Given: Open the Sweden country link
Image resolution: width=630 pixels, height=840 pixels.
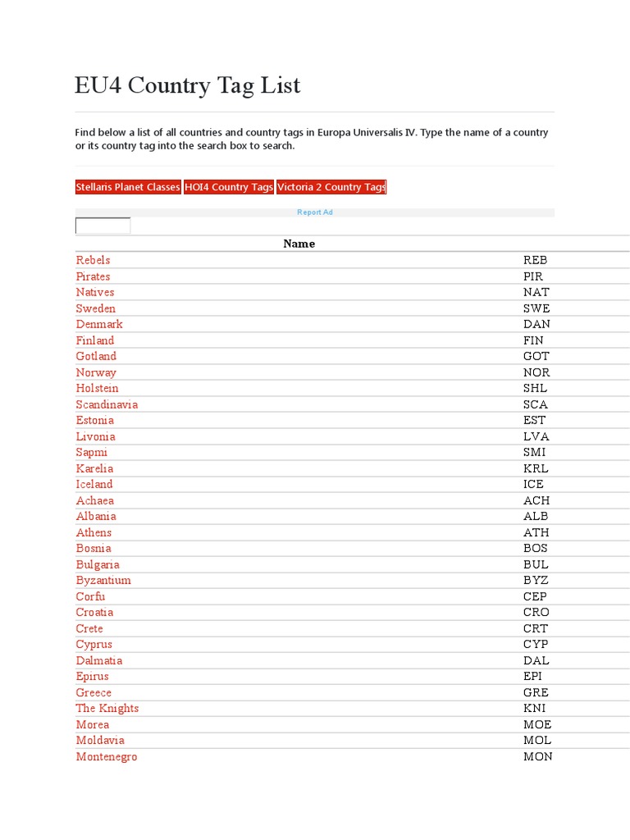Looking at the screenshot, I should (x=96, y=308).
